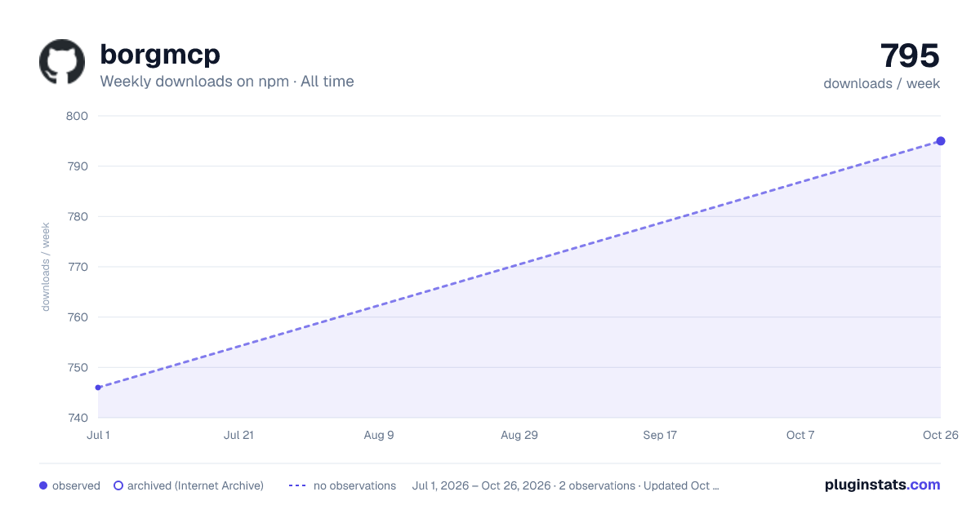Click the 750 y-axis tick label
Image resolution: width=980 pixels, height=514 pixels.
[76, 367]
